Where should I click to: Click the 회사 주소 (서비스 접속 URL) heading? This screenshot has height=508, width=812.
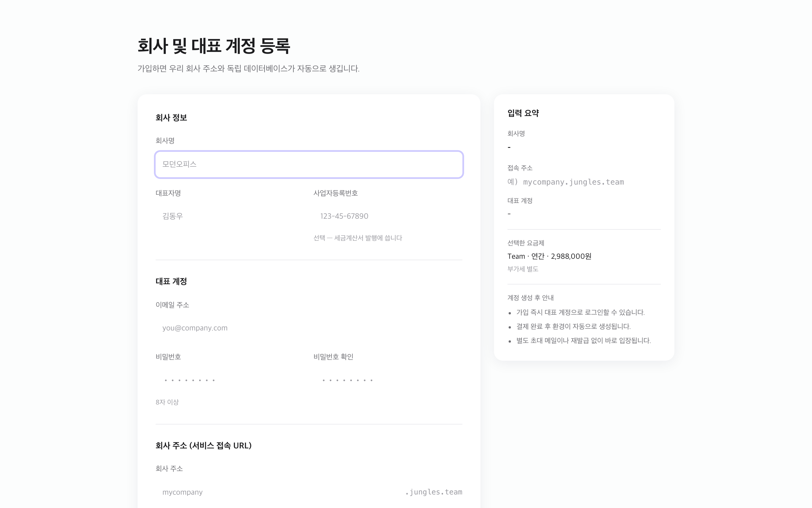pos(203,446)
